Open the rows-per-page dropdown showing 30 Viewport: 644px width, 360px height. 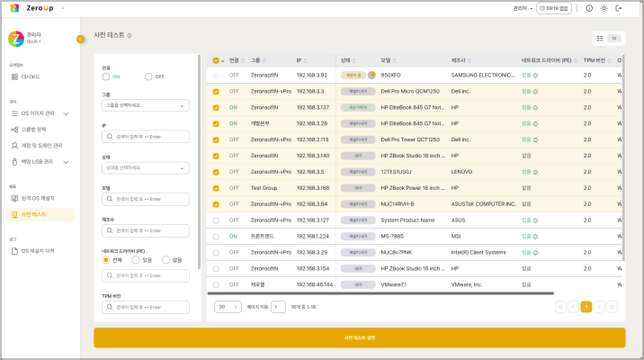[x=227, y=307]
